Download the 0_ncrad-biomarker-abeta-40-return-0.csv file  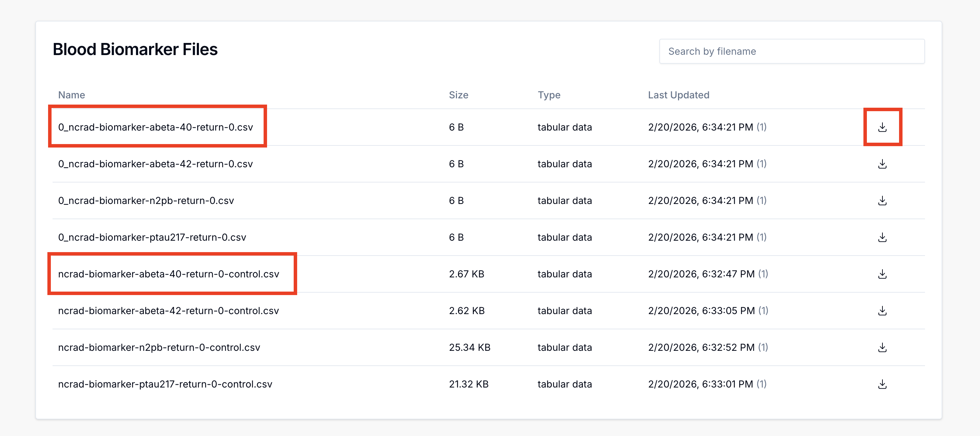(x=882, y=127)
